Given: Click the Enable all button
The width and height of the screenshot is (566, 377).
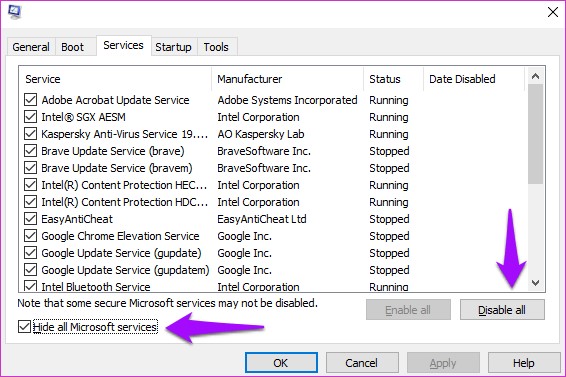Looking at the screenshot, I should [408, 310].
